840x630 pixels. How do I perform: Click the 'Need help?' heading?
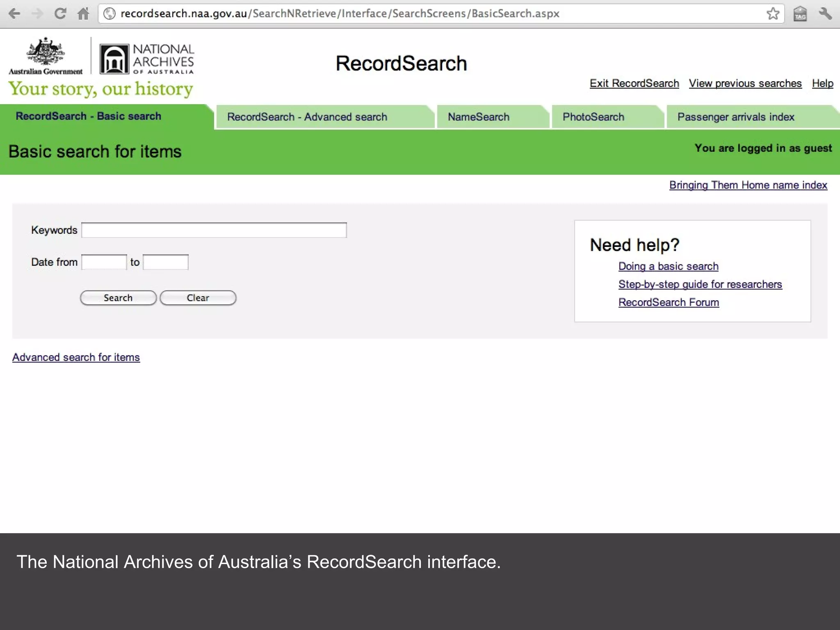(635, 245)
